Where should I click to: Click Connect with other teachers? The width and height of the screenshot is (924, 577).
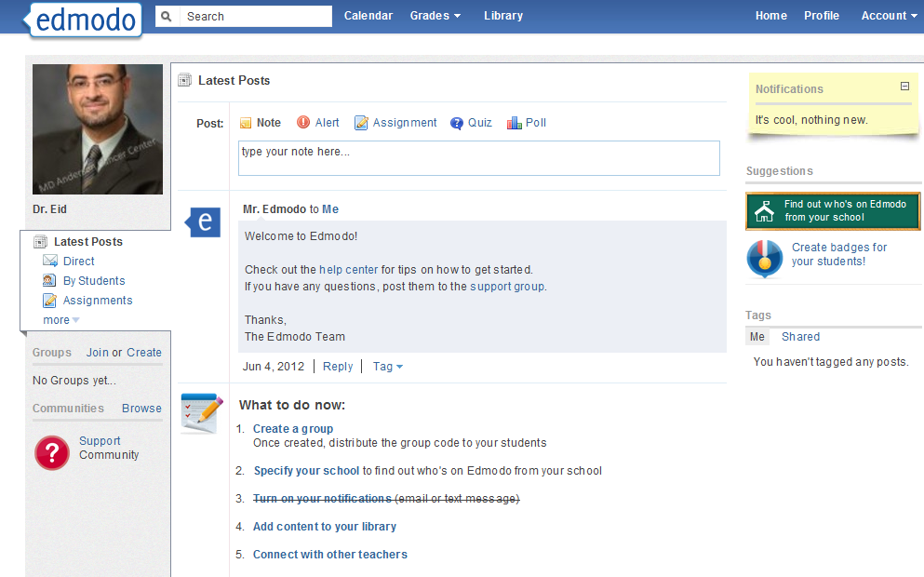pos(330,555)
